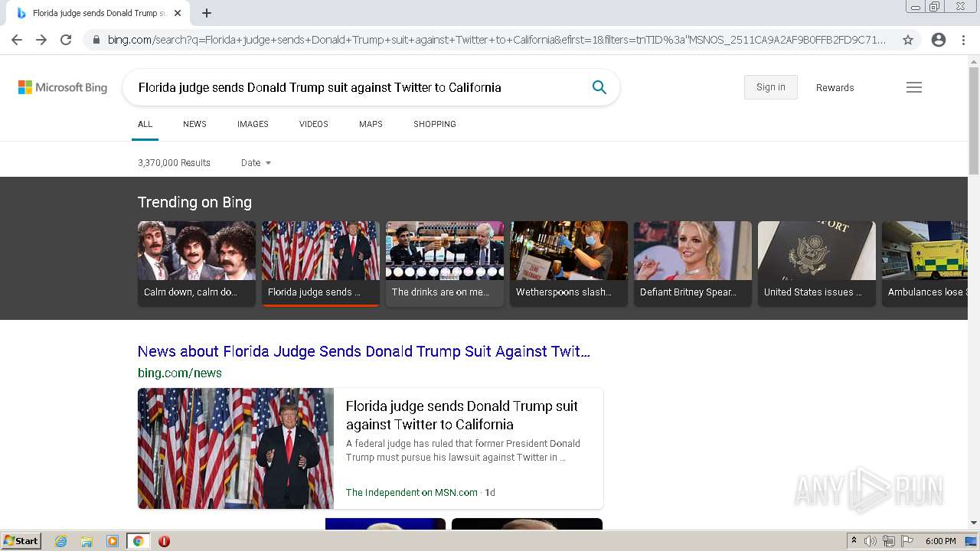
Task: Select the ALL search tab
Action: point(145,124)
